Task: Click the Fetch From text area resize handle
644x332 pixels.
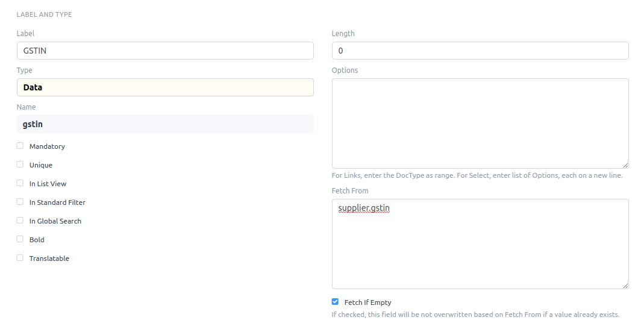Action: click(x=625, y=286)
